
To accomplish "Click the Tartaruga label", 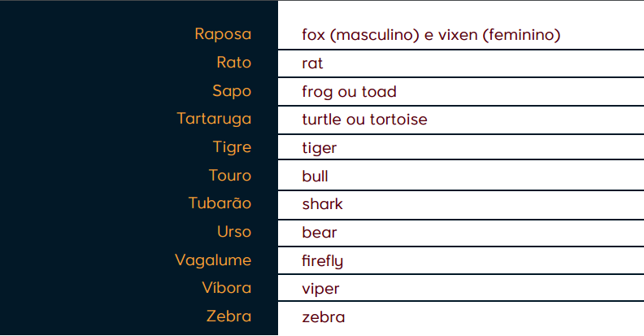I will (x=214, y=119).
